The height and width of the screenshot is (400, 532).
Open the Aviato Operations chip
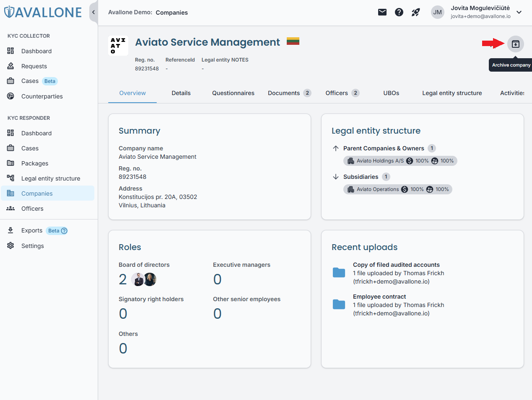[x=398, y=189]
